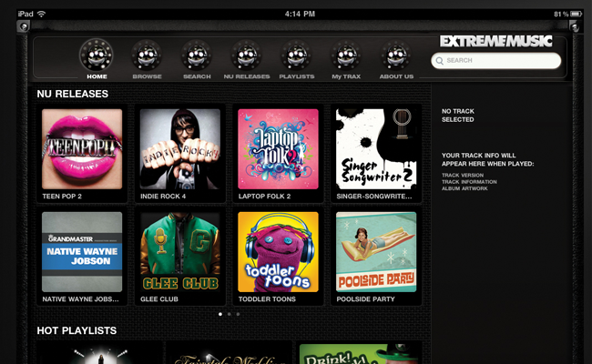Open the Indie Rock 4 album cover
Screen dimensions: 592x364
[180, 149]
